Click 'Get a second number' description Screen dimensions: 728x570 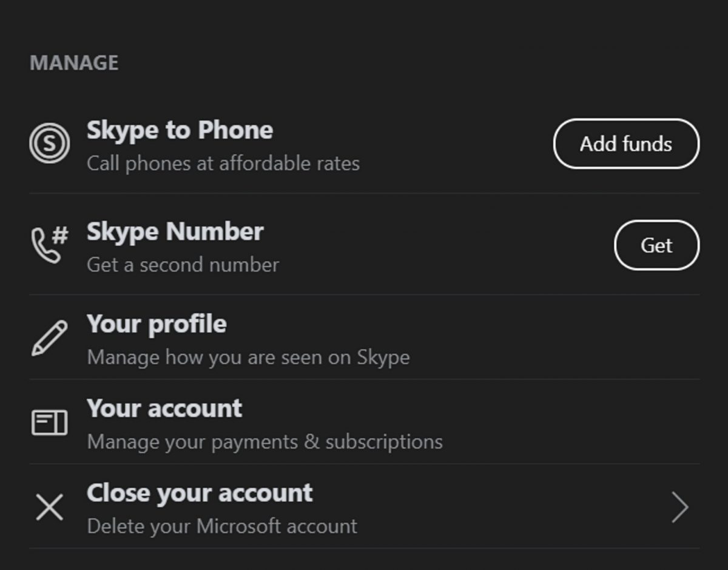click(x=183, y=265)
